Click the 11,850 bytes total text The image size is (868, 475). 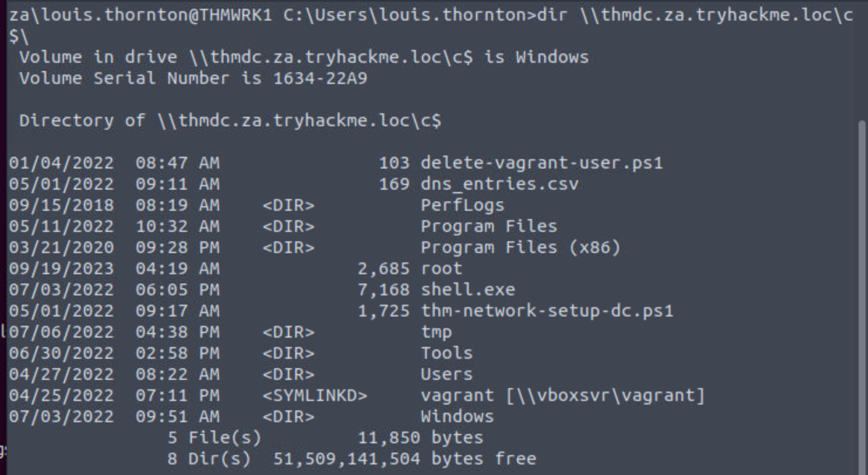420,437
